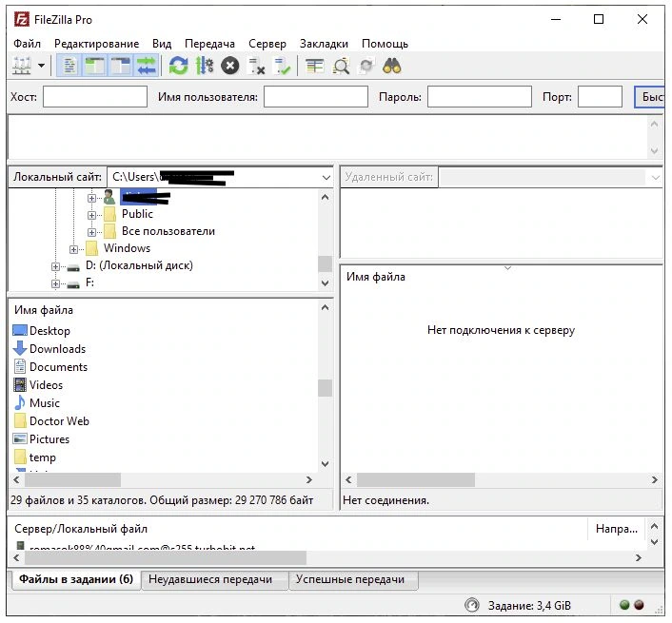Open the Site Manager icon
The height and width of the screenshot is (623, 672).
pos(22,66)
